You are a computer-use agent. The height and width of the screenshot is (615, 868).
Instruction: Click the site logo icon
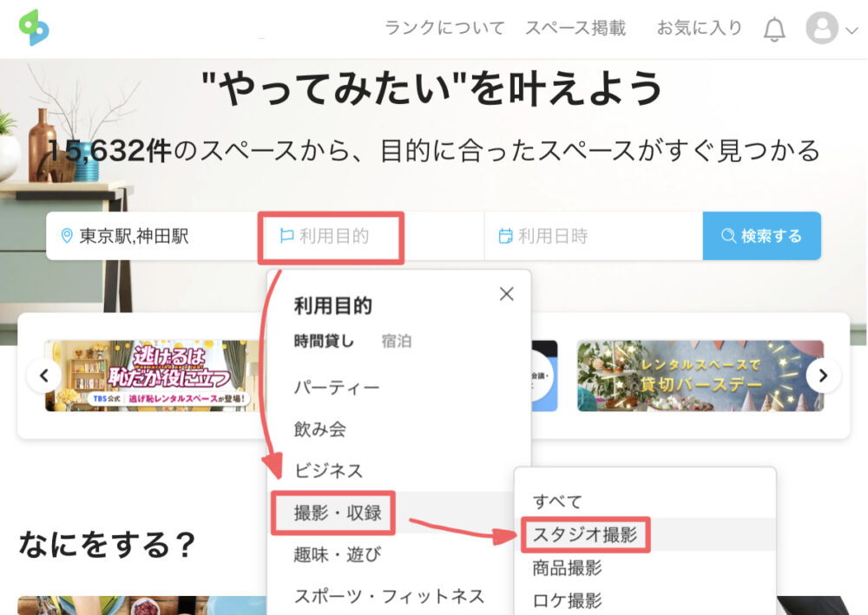pos(34,28)
